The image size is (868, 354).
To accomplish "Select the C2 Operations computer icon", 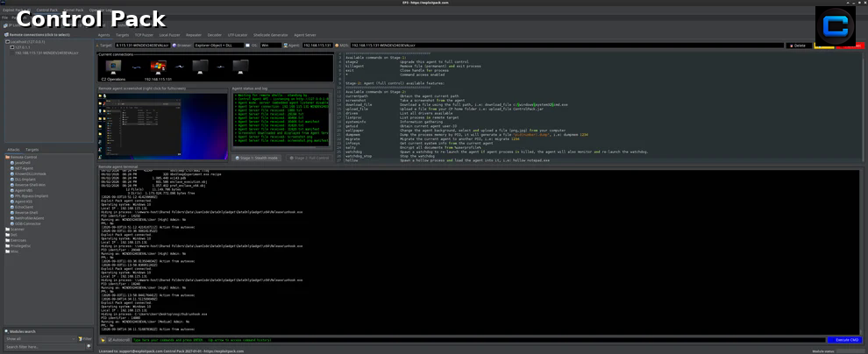I will pyautogui.click(x=113, y=67).
